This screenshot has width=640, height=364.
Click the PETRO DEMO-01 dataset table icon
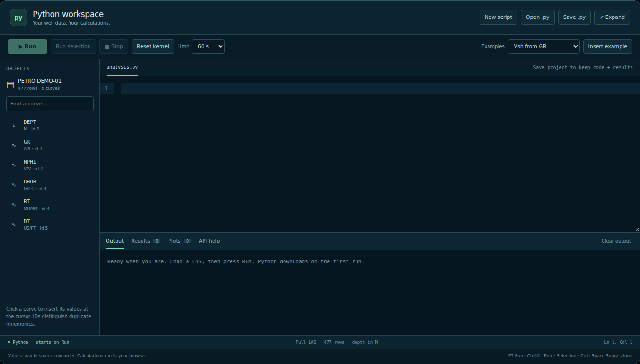[x=10, y=85]
